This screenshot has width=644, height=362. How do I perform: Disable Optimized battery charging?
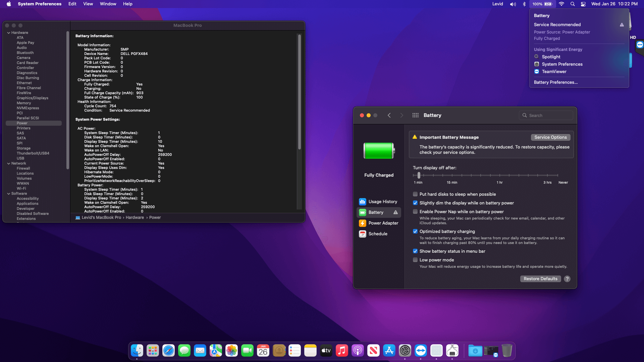[x=415, y=231]
